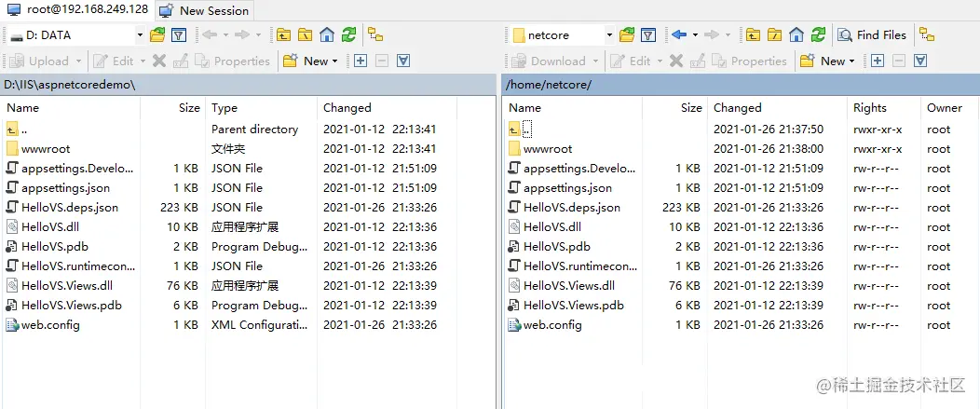Refresh the local directory listing
This screenshot has width=980, height=409.
tap(348, 35)
